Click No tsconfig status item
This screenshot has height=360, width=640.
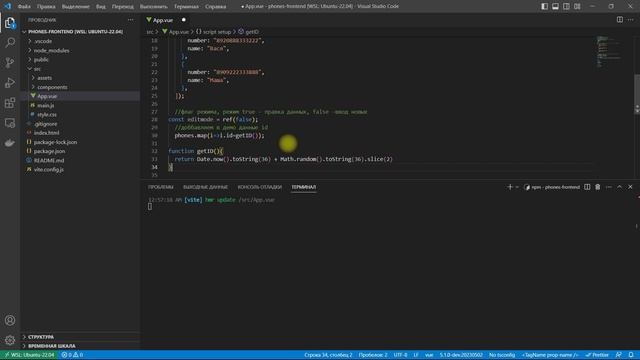click(502, 355)
